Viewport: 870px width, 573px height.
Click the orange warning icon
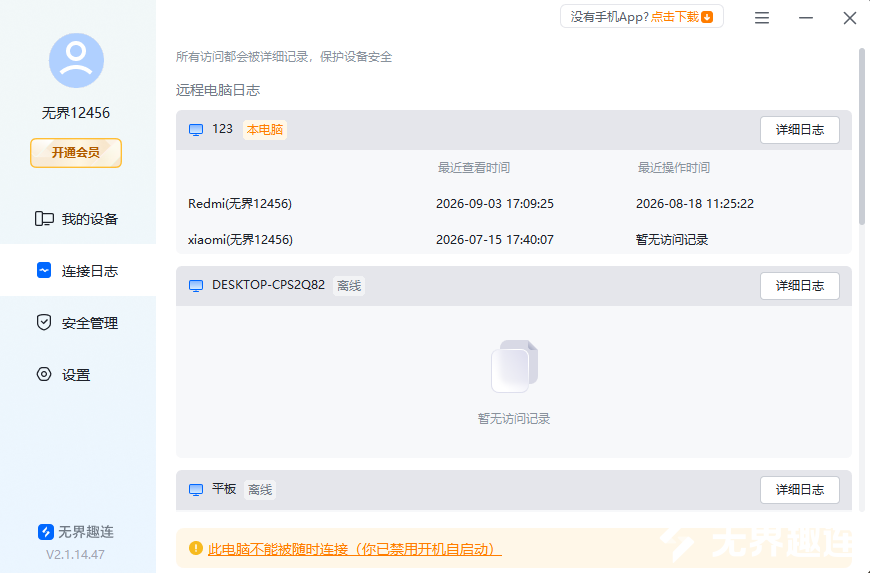coord(195,548)
